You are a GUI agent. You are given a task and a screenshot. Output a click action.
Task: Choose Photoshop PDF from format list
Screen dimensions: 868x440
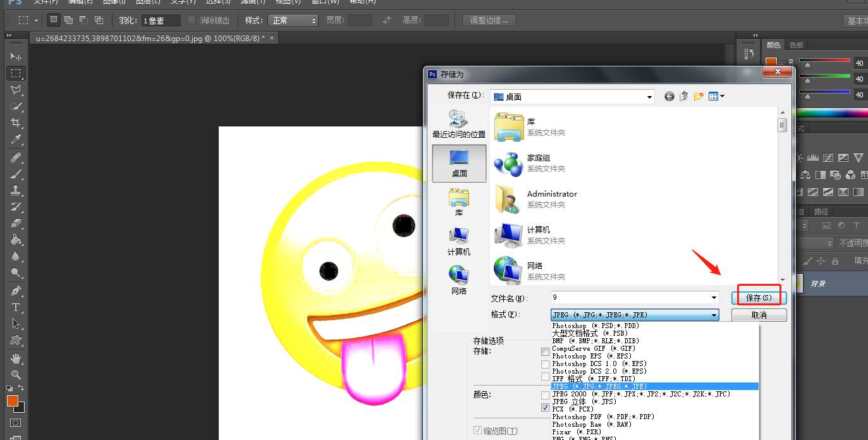602,417
